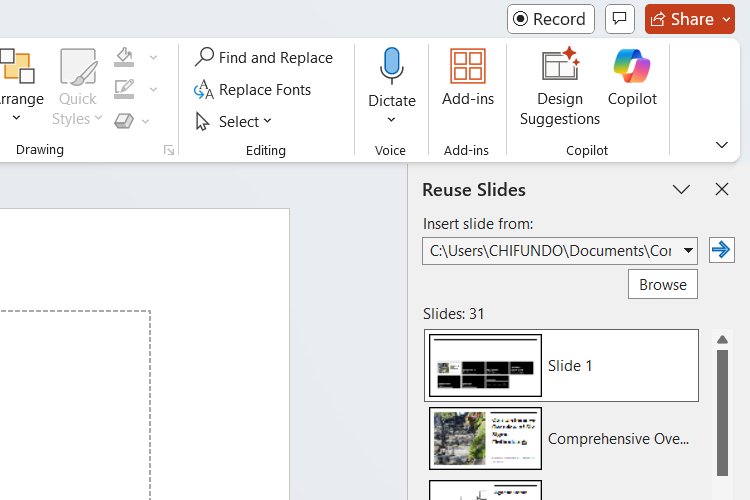The width and height of the screenshot is (750, 500).
Task: Open Quick Styles gallery
Action: (x=77, y=87)
